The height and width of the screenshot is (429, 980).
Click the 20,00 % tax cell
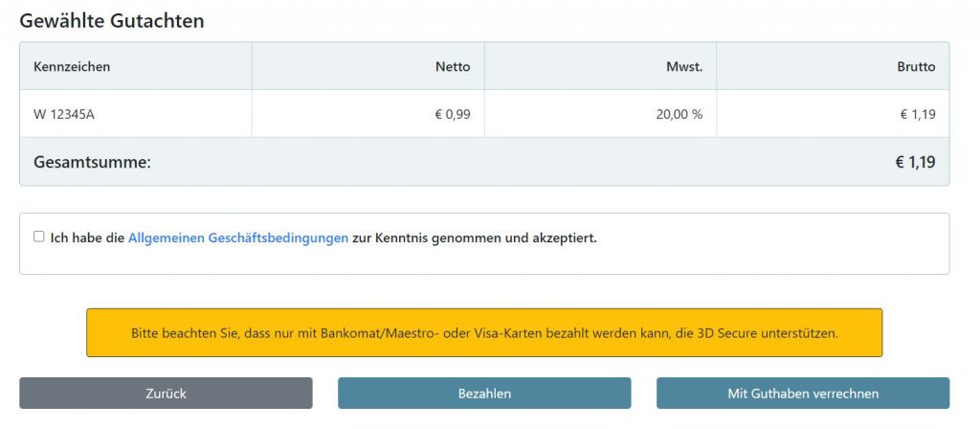(x=601, y=114)
